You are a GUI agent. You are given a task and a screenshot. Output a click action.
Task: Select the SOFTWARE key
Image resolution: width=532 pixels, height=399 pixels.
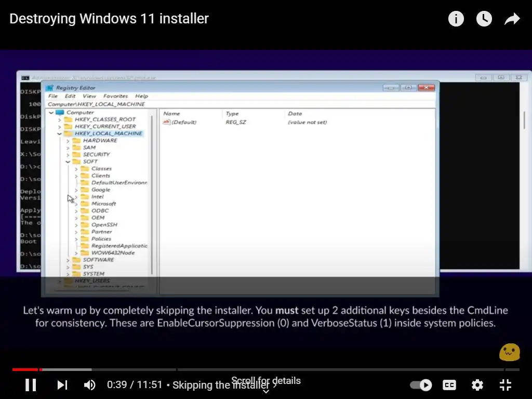98,260
